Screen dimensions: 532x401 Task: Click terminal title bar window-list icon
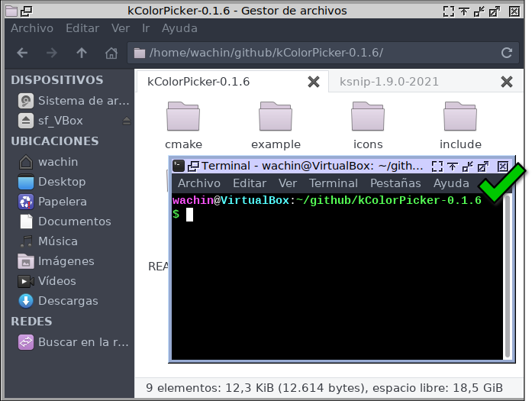193,166
